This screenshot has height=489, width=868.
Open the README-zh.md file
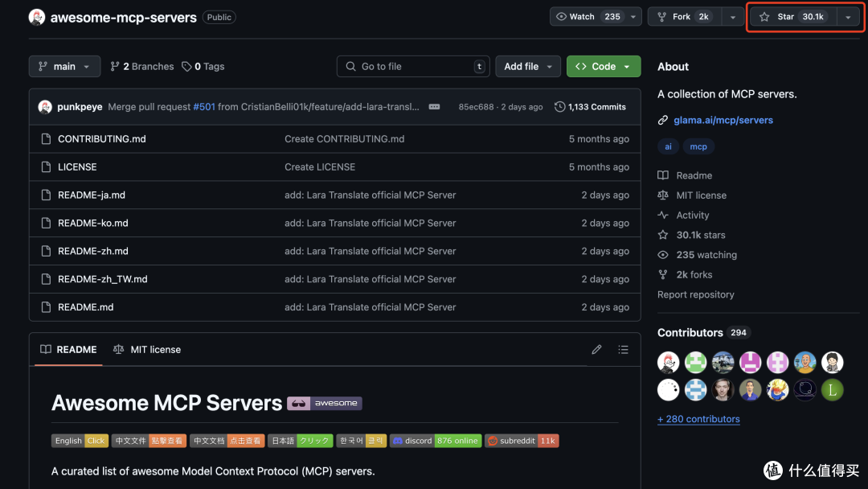93,251
